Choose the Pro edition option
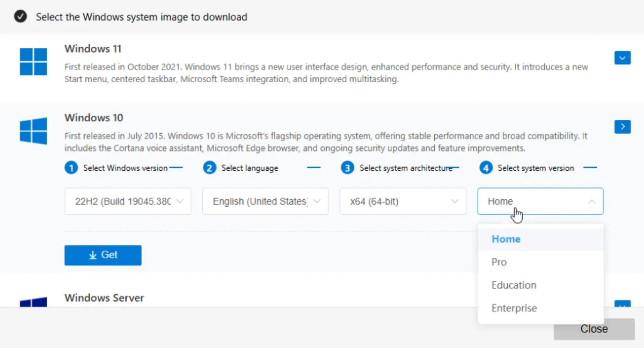The height and width of the screenshot is (348, 644). coord(499,262)
